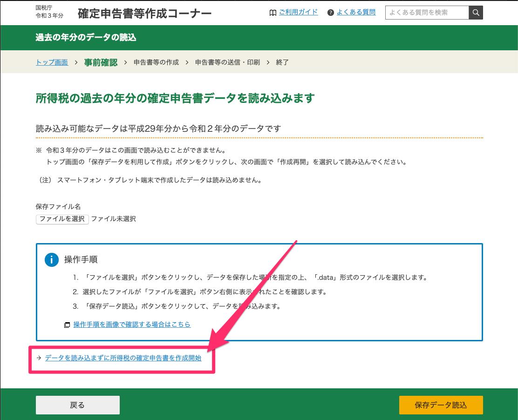Viewport: 518px width, 420px height.
Task: Focus the よくある質問を検索 search field
Action: point(427,13)
